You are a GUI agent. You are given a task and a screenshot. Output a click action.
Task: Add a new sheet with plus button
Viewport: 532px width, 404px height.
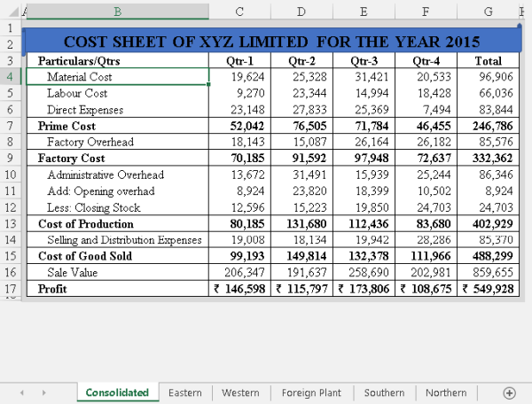(x=509, y=392)
